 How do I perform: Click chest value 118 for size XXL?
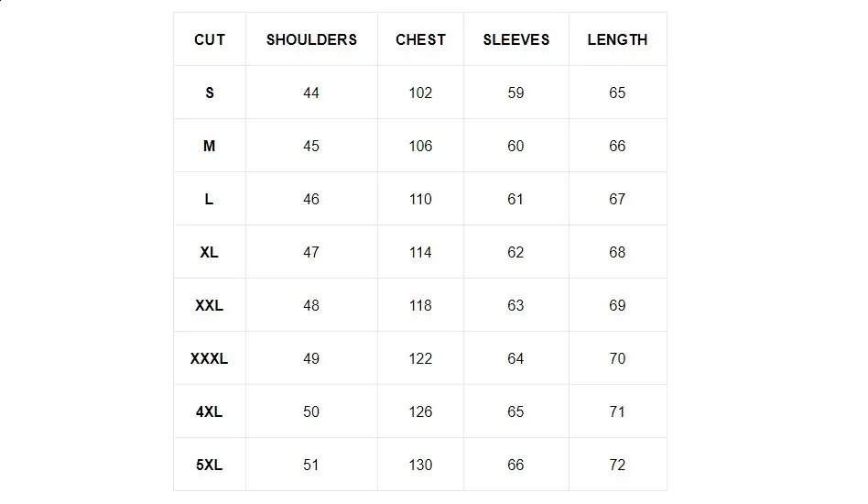click(x=420, y=305)
